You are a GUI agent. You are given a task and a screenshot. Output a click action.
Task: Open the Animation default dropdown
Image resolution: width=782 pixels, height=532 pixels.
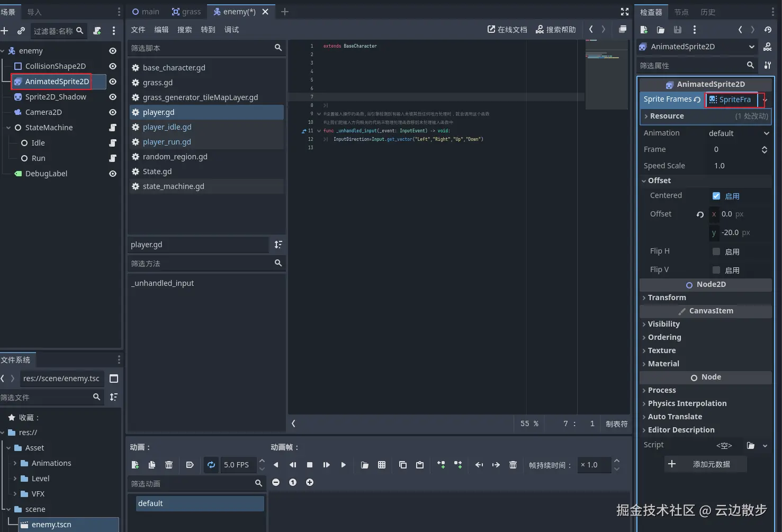point(738,133)
